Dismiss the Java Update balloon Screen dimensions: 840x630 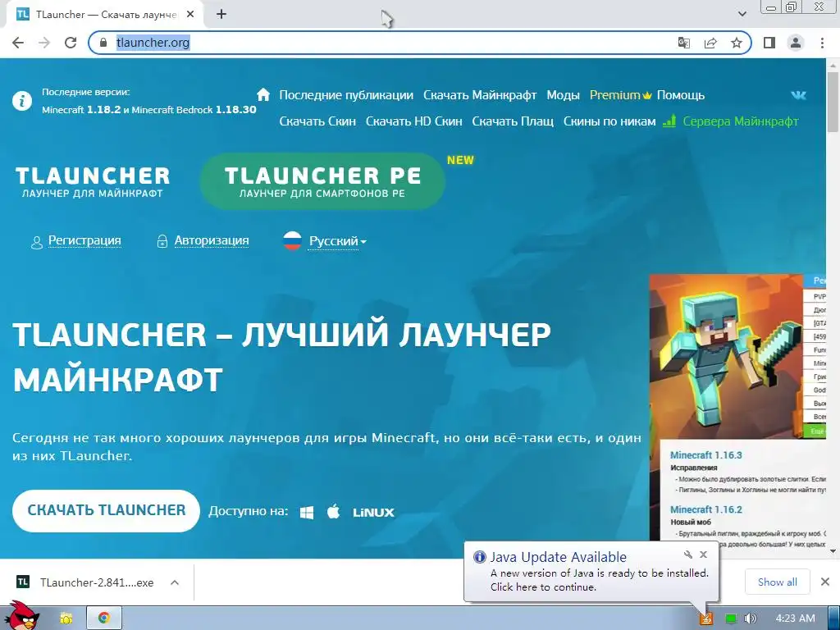[x=704, y=555]
